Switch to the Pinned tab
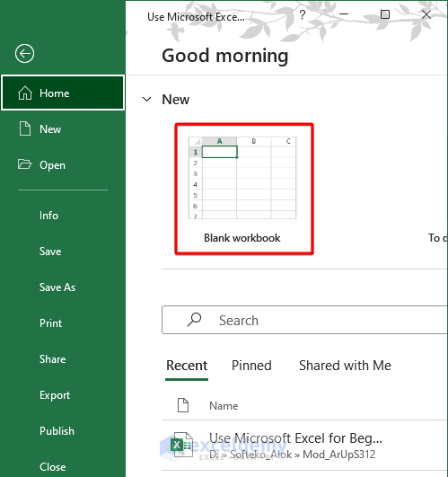The image size is (448, 477). [251, 366]
